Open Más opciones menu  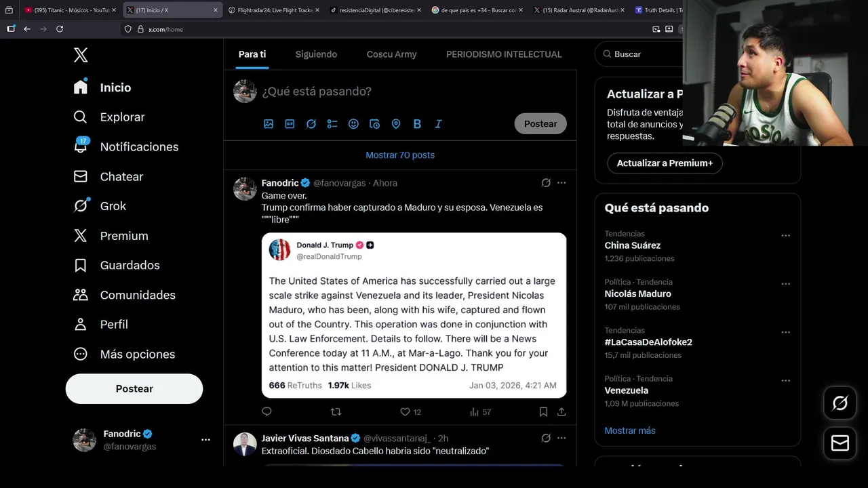point(124,354)
